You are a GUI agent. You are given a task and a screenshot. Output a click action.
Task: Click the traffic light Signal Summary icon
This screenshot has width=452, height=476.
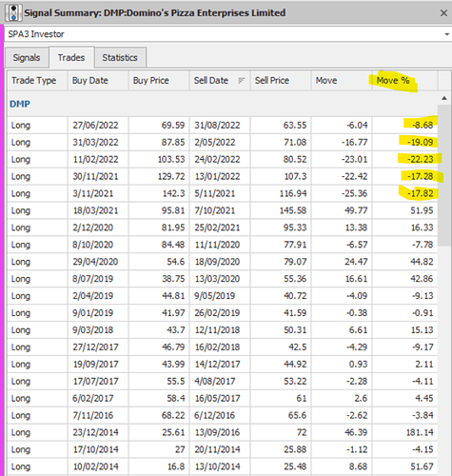coord(13,13)
